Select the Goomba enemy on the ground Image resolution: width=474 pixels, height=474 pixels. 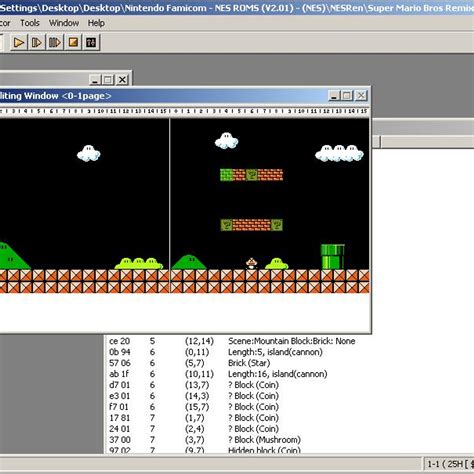pos(251,263)
